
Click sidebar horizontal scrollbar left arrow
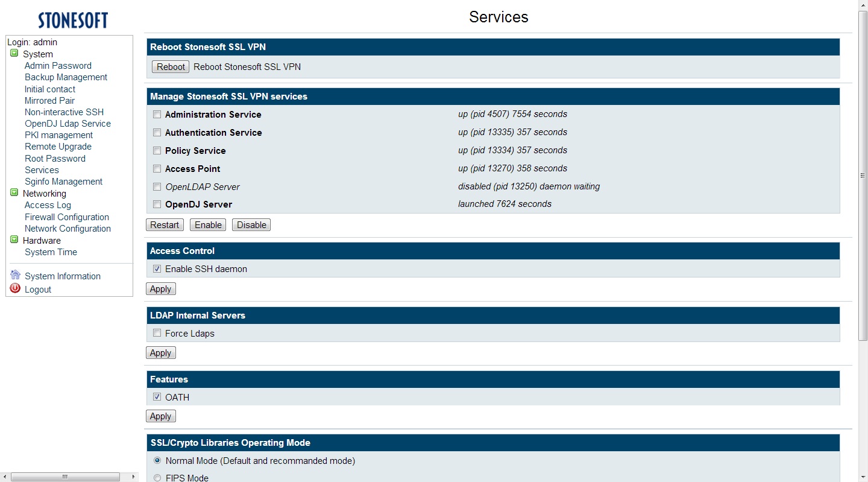[x=5, y=477]
